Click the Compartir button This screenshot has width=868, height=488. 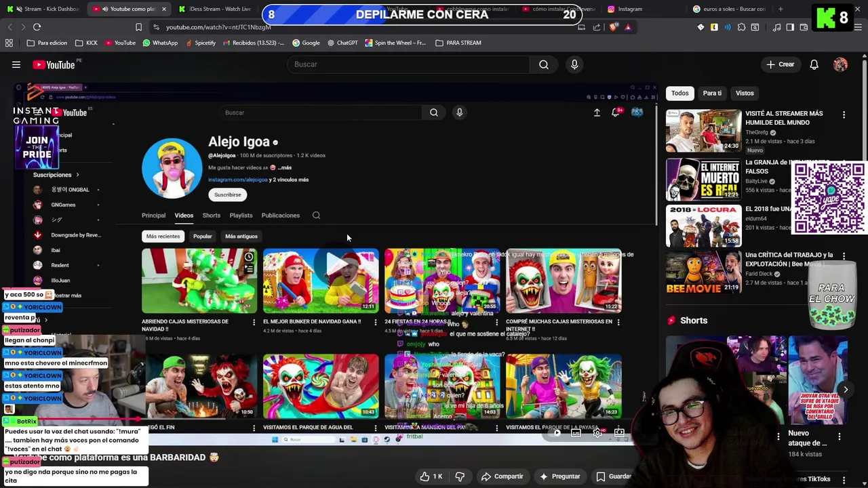[502, 476]
